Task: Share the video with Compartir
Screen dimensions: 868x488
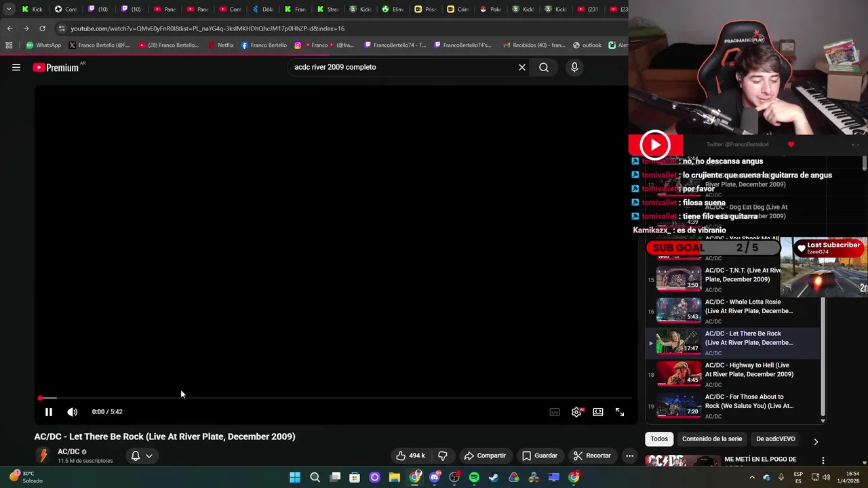Action: [x=485, y=455]
